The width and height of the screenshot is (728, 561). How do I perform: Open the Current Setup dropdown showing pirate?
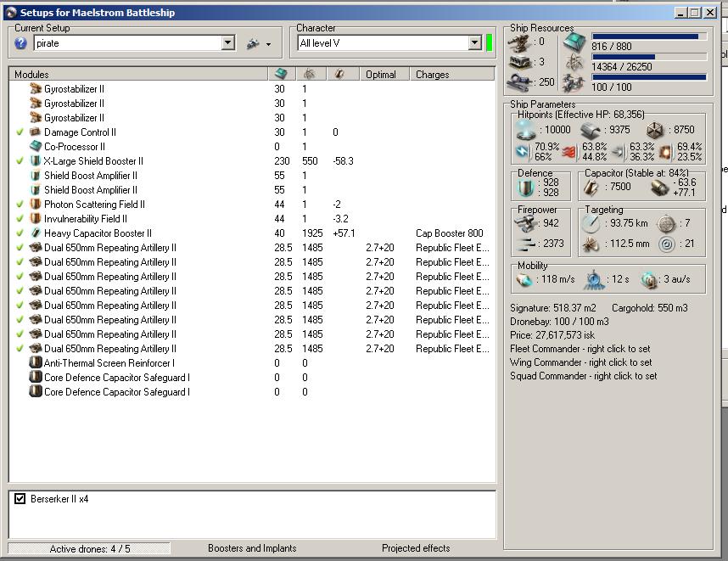point(227,43)
